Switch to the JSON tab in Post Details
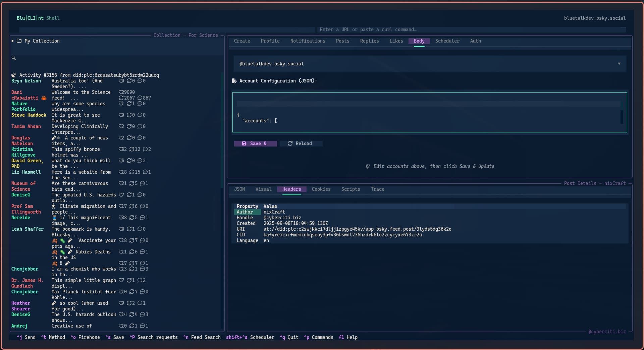The image size is (644, 350). click(240, 189)
